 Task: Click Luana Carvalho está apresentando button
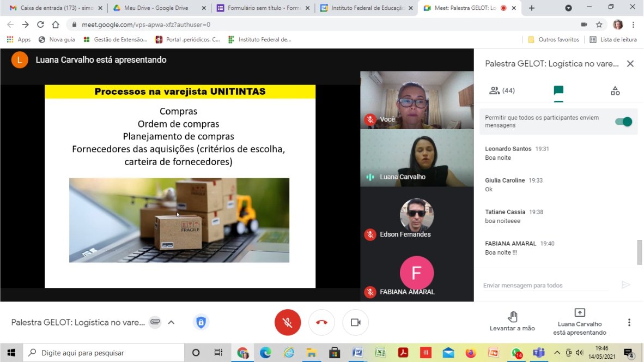click(x=580, y=322)
